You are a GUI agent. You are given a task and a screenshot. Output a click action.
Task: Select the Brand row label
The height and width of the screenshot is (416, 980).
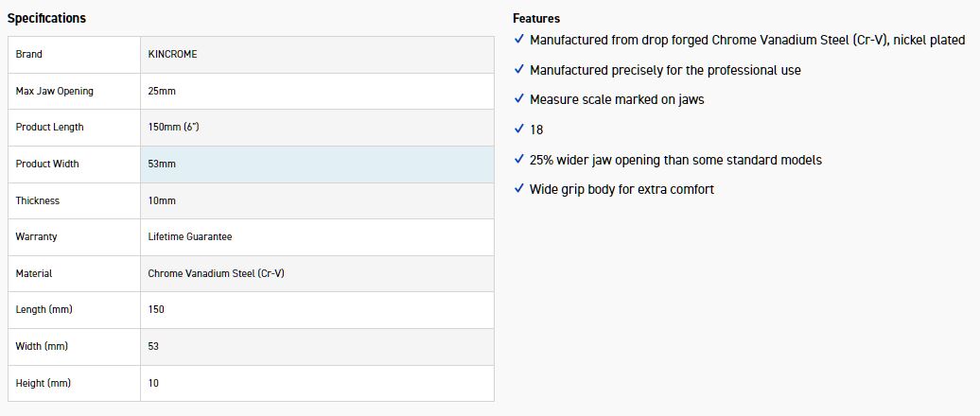(29, 55)
